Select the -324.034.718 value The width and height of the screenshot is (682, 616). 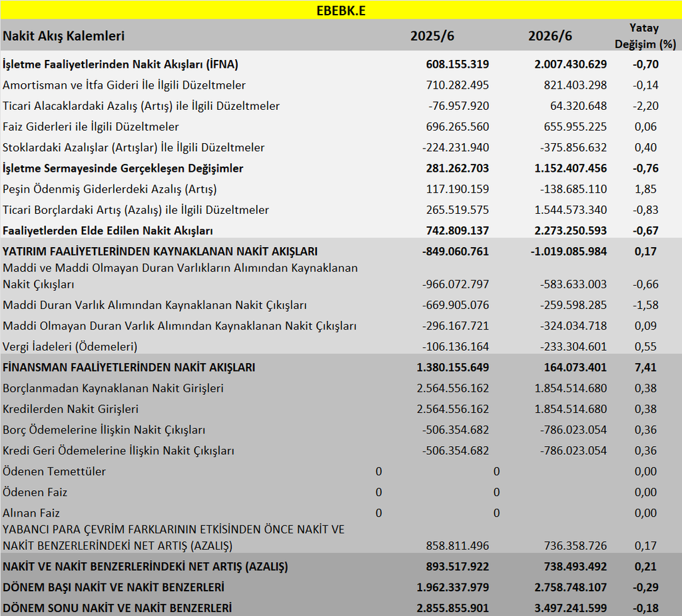pos(573,326)
